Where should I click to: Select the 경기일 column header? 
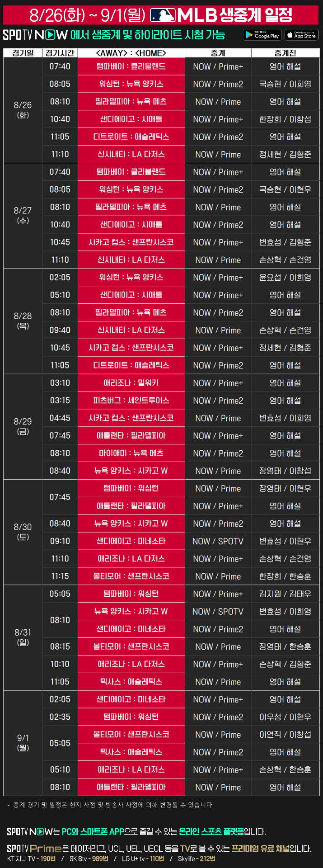click(x=23, y=53)
